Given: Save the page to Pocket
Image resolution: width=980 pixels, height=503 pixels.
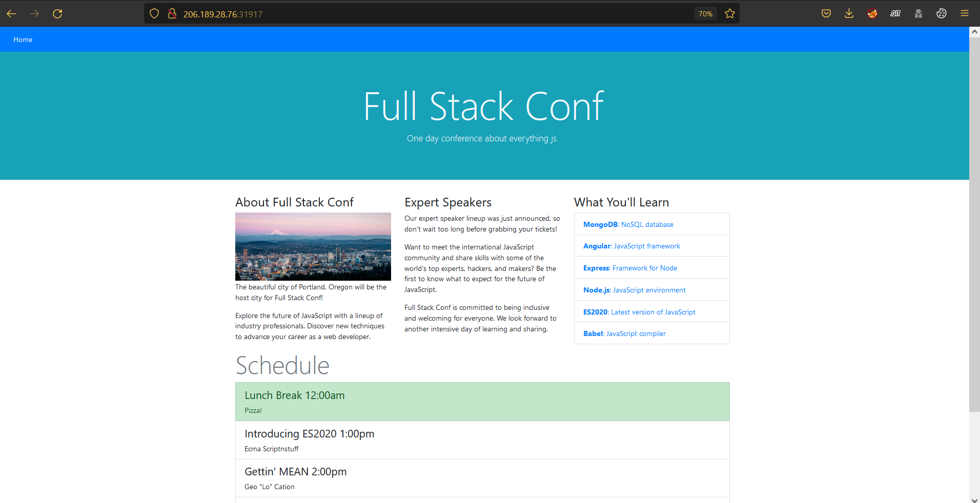Looking at the screenshot, I should (x=826, y=14).
